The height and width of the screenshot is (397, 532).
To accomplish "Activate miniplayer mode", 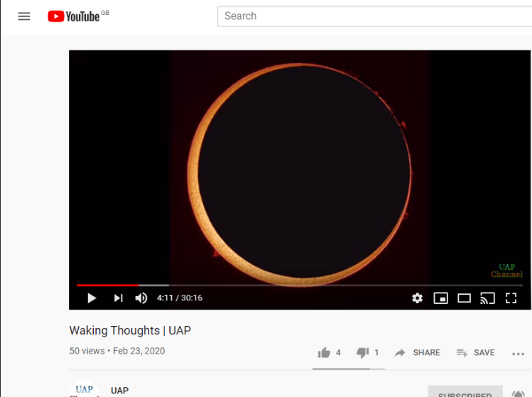I will click(x=441, y=298).
